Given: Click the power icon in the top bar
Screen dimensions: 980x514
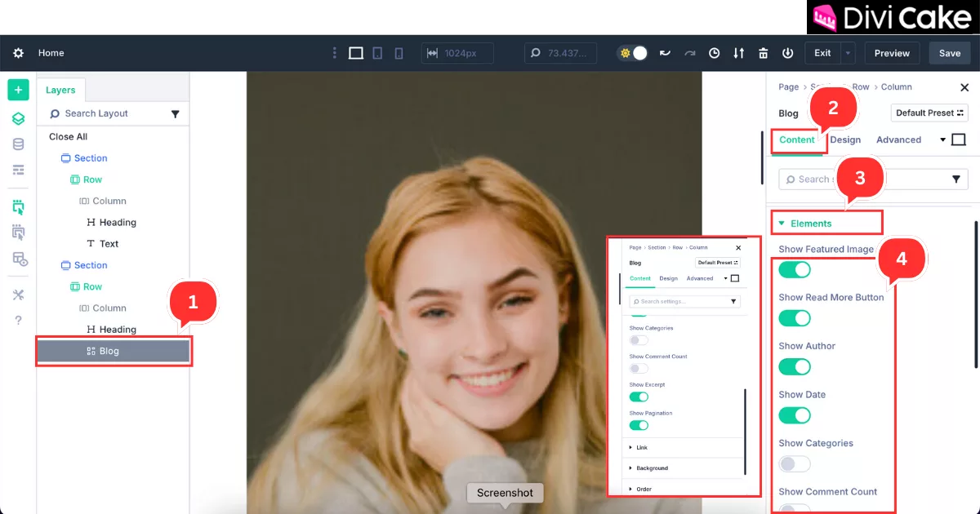Looking at the screenshot, I should click(787, 53).
